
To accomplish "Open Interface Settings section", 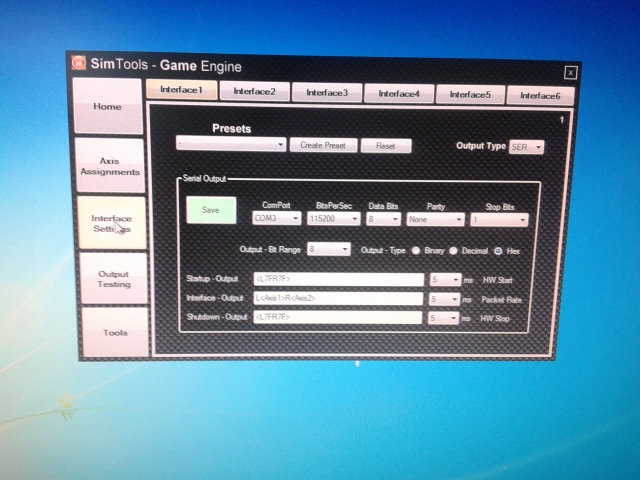I will 112,223.
